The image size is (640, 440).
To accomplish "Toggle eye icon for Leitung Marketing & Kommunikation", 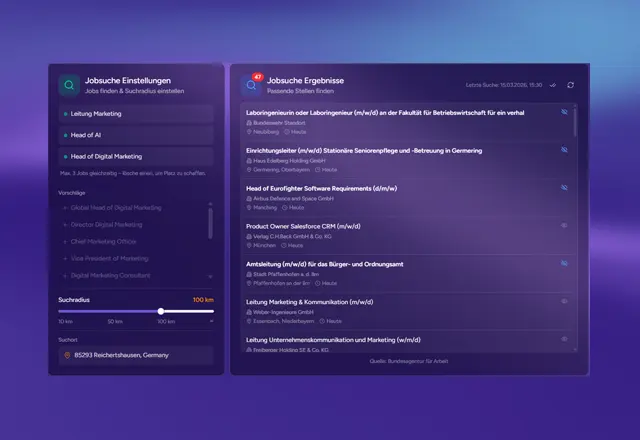I will click(x=564, y=301).
